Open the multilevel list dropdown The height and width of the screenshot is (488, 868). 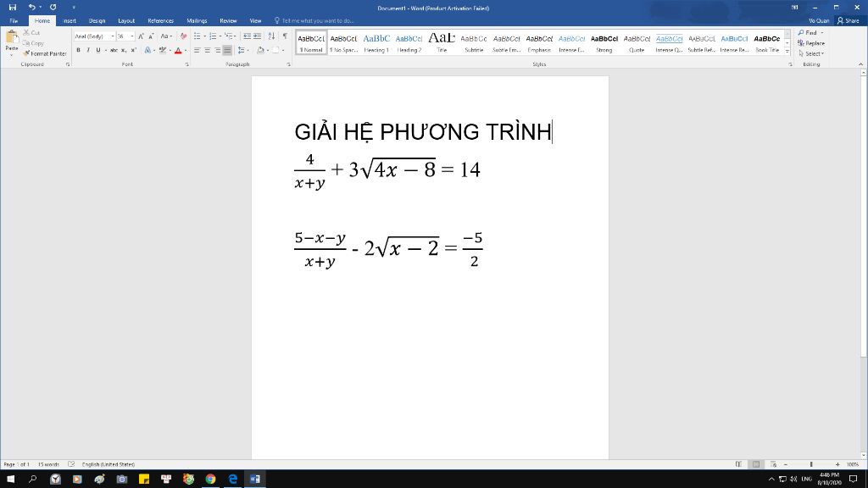pos(236,36)
